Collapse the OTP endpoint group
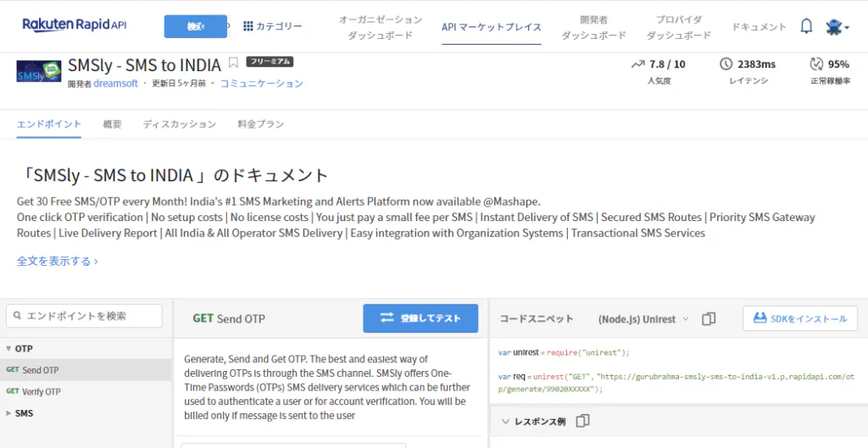This screenshot has width=868, height=448. click(x=8, y=349)
